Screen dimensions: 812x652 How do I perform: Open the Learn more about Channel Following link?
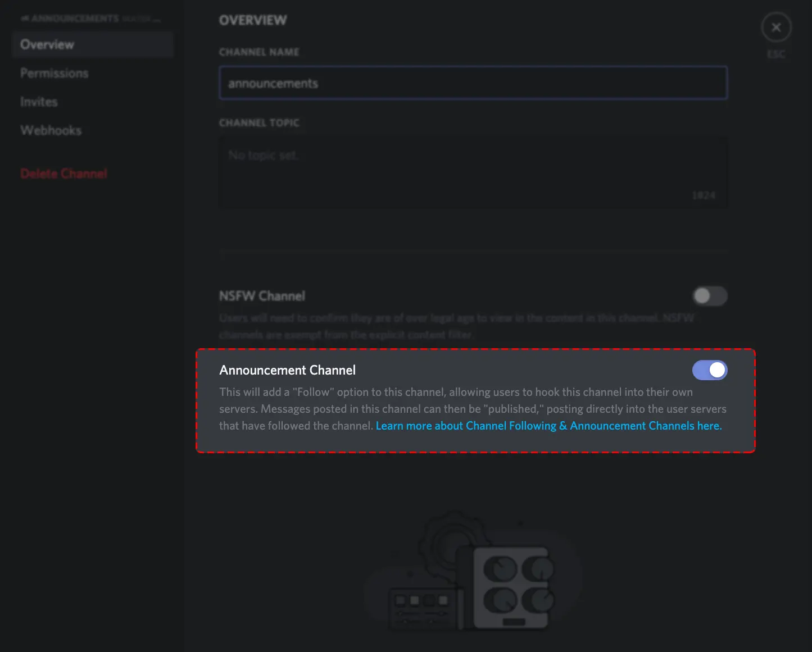click(x=548, y=426)
